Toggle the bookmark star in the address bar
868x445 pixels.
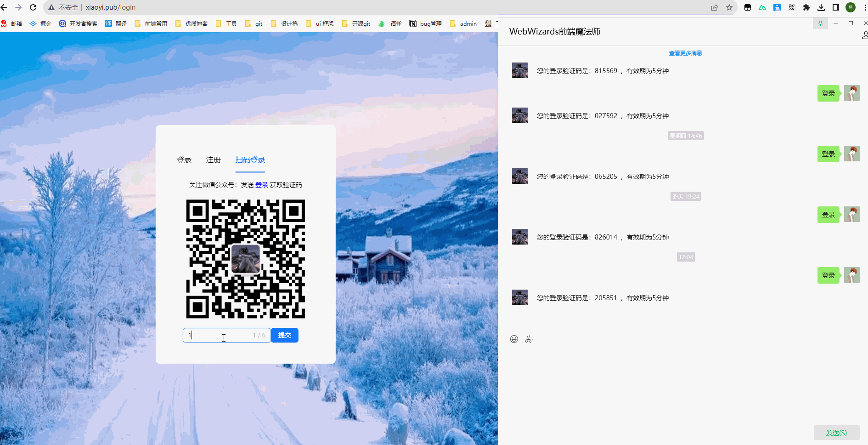[729, 7]
